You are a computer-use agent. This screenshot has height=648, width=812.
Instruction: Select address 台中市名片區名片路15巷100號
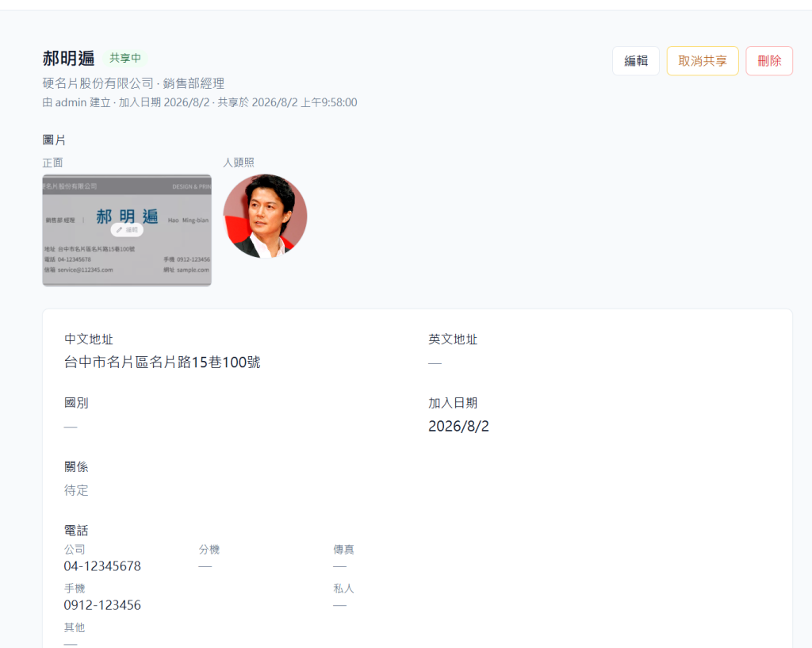click(162, 362)
